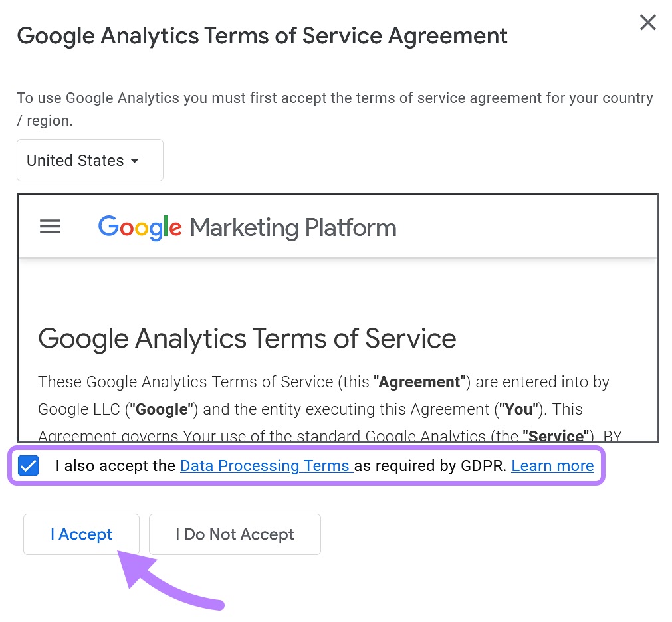The height and width of the screenshot is (622, 672).
Task: Expand the region selector showing United States
Action: pos(90,160)
